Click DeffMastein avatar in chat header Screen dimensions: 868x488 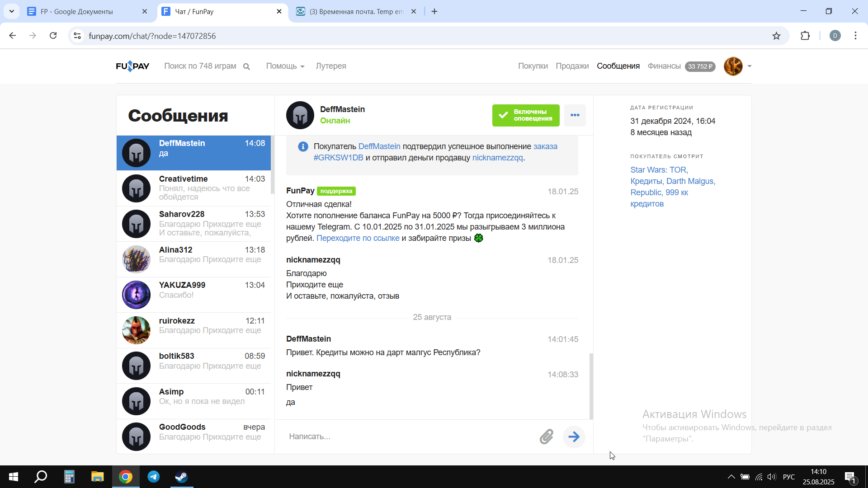tap(300, 115)
